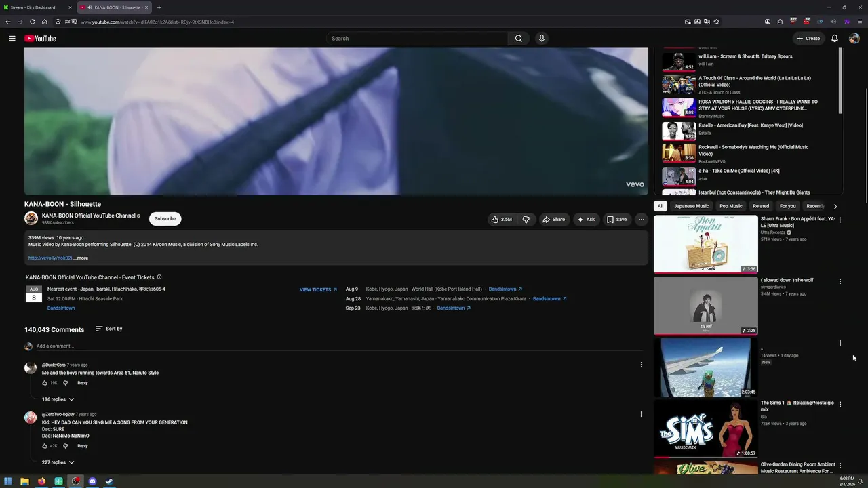Open the Windows Start menu

pyautogui.click(x=8, y=481)
